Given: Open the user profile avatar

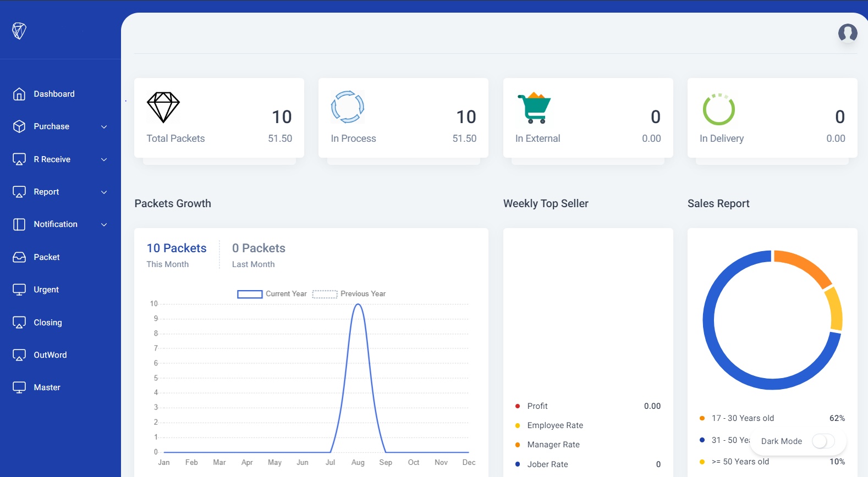Looking at the screenshot, I should coord(848,33).
